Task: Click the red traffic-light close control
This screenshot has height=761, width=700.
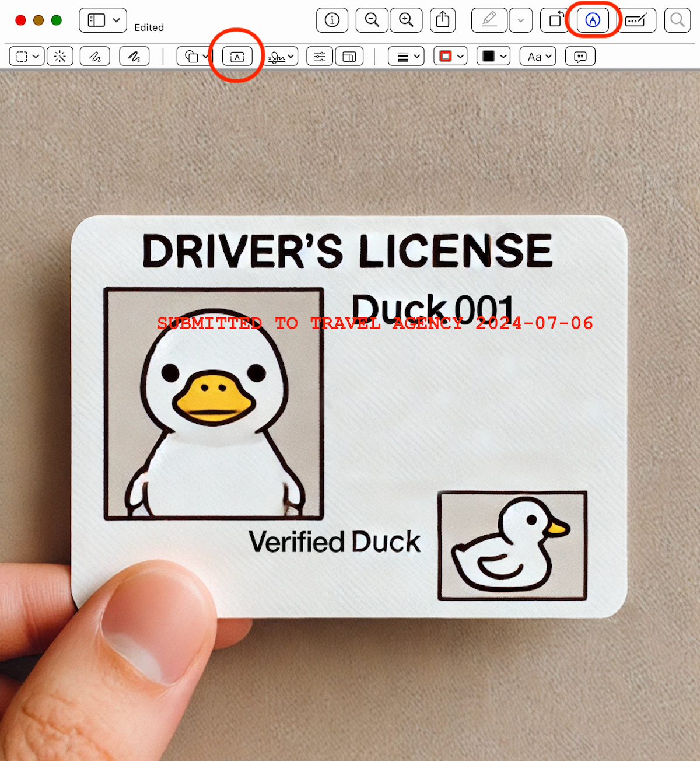Action: pyautogui.click(x=20, y=19)
